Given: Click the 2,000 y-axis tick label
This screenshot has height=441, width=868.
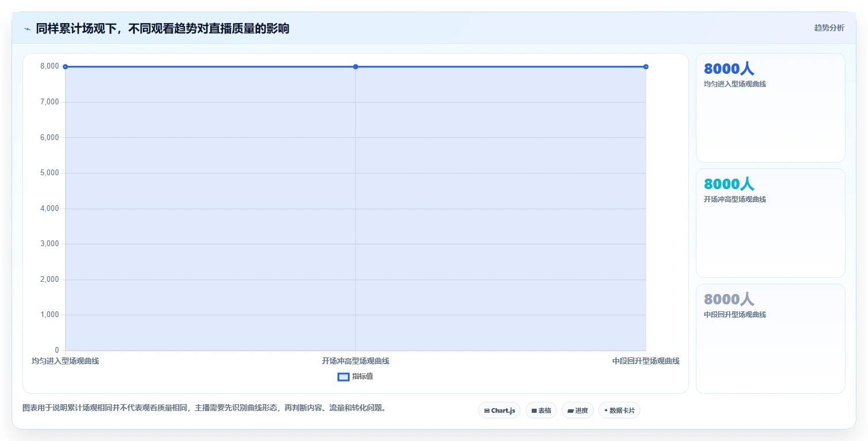Looking at the screenshot, I should 50,280.
